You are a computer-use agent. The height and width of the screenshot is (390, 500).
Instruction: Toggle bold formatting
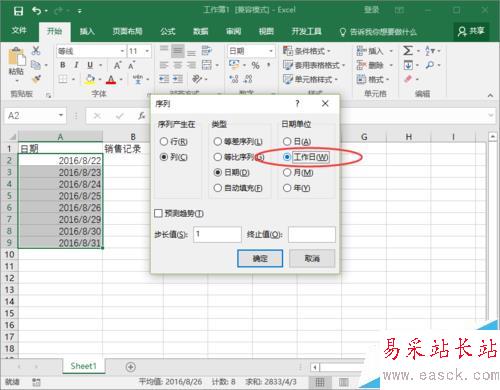point(63,65)
